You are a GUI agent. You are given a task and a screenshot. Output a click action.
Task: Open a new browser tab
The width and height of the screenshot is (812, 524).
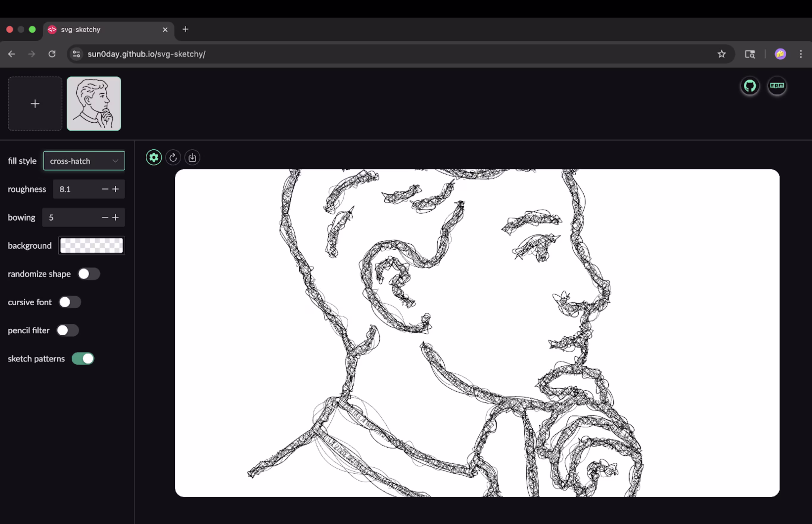coord(185,30)
